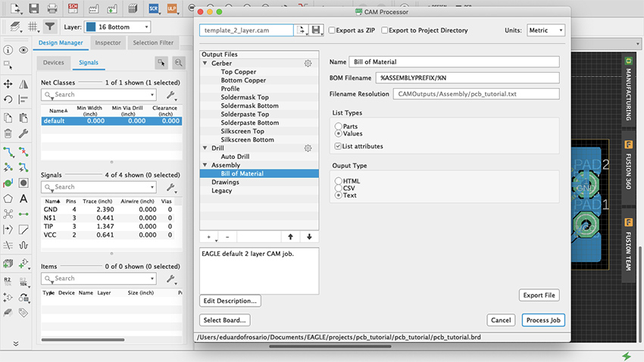
Task: Select Text output type
Action: pos(338,195)
